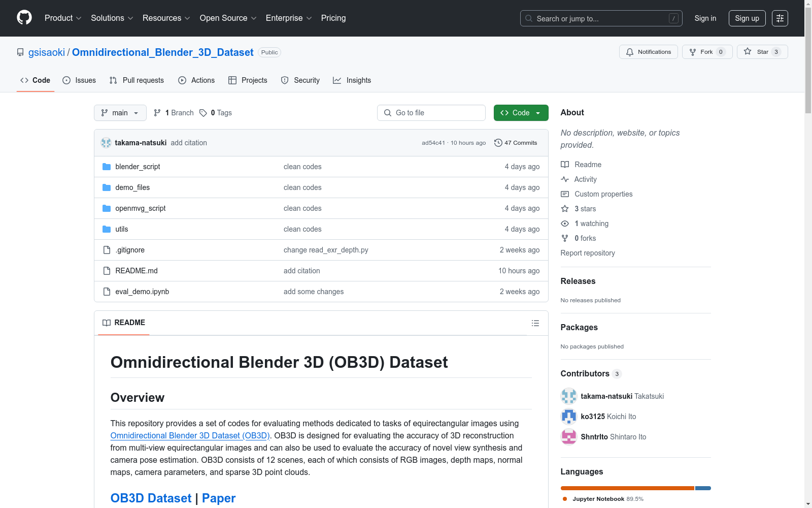View the 1 watching link
The width and height of the screenshot is (812, 508).
pos(585,224)
